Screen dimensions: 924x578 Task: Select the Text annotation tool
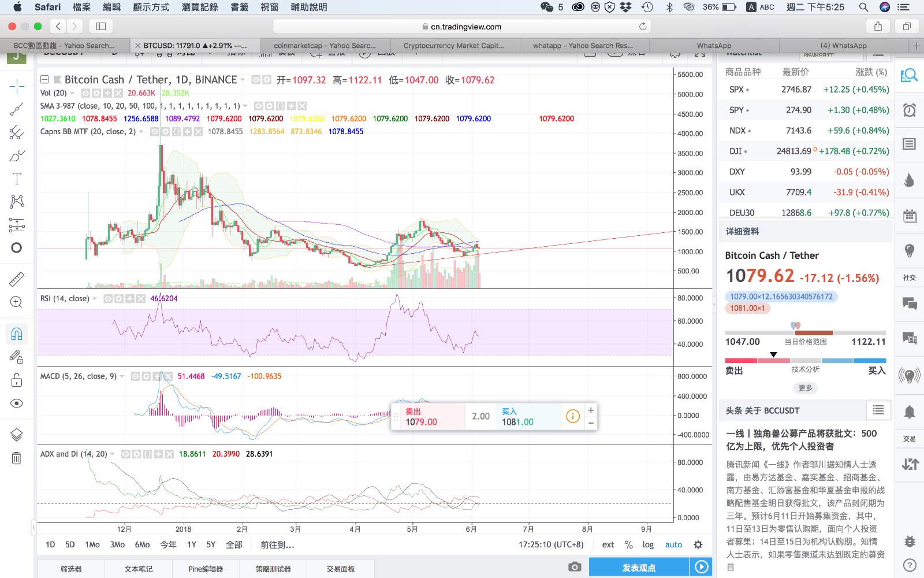tap(17, 179)
